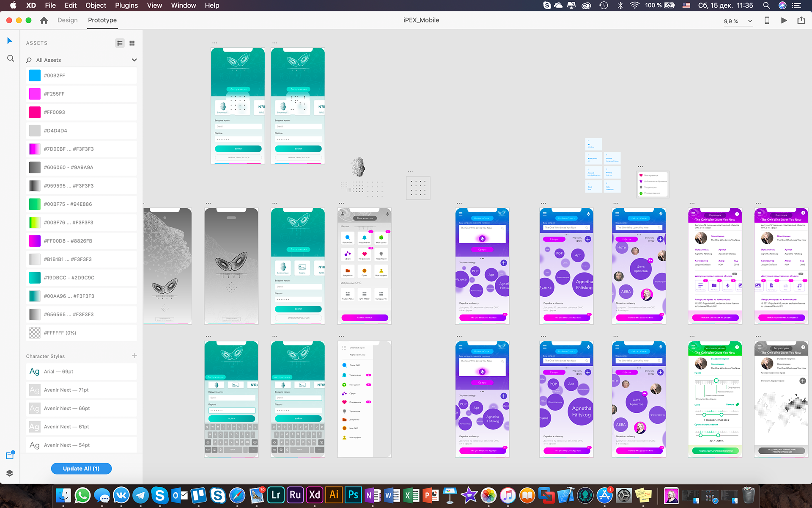This screenshot has width=812, height=508.
Task: Open WhatsApp from the Dock
Action: (83, 495)
